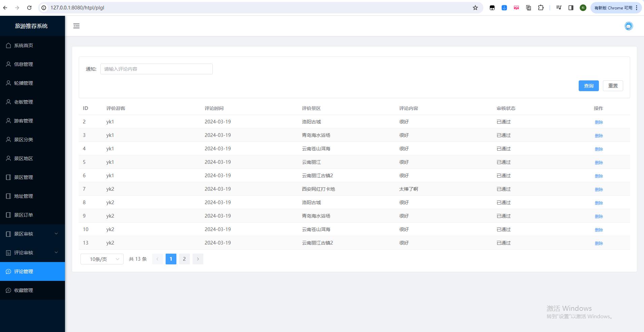Screen dimensions: 644x332
Task: Click the pink extension icon in toolbar
Action: [516, 8]
